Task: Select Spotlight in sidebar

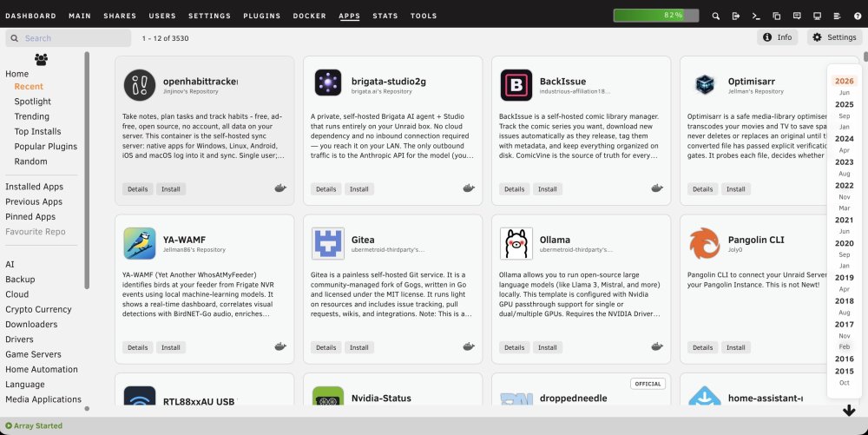Action: click(x=33, y=102)
